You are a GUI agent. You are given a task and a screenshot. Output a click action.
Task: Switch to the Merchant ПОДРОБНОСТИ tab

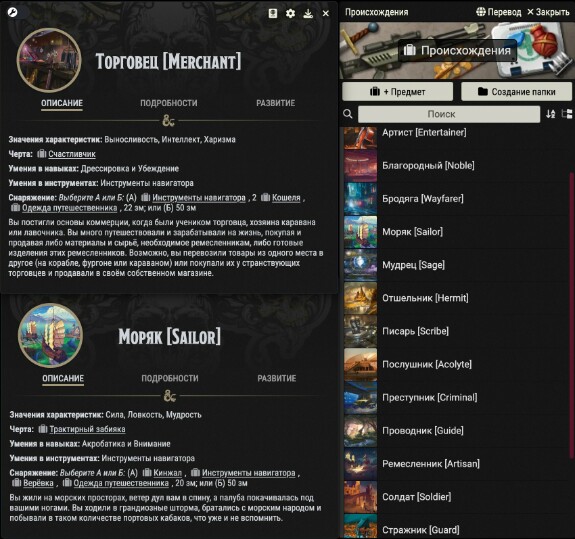point(169,103)
